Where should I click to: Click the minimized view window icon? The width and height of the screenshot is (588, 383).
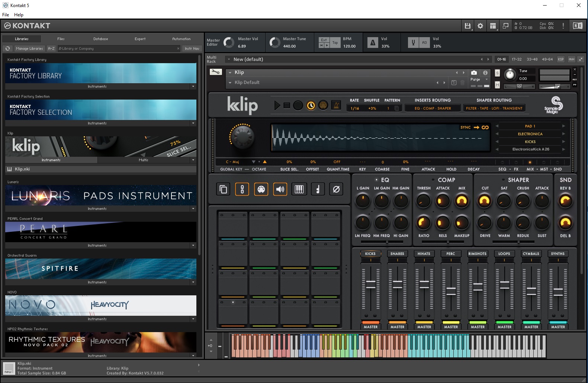click(x=505, y=26)
